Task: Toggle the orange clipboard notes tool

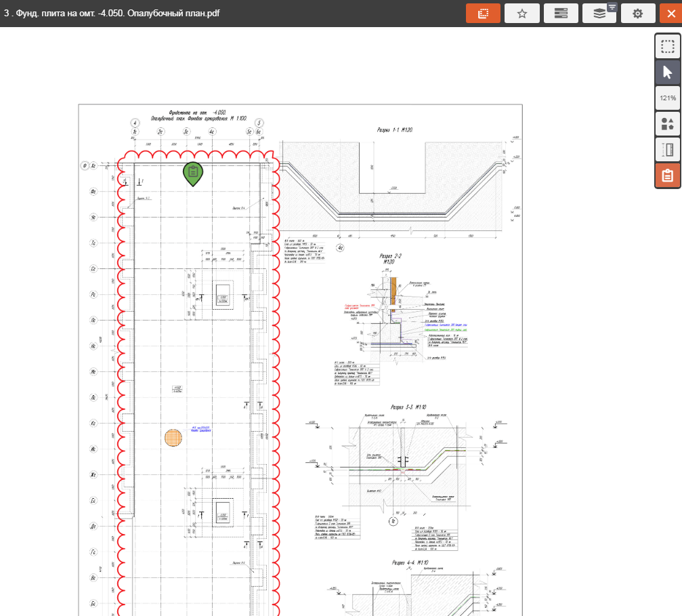Action: click(667, 176)
